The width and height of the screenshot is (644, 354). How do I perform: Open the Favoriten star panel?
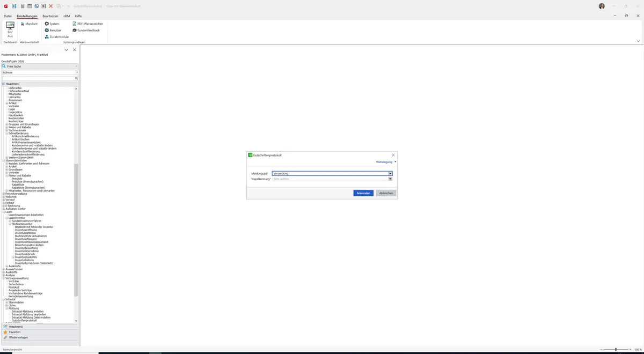(40, 332)
